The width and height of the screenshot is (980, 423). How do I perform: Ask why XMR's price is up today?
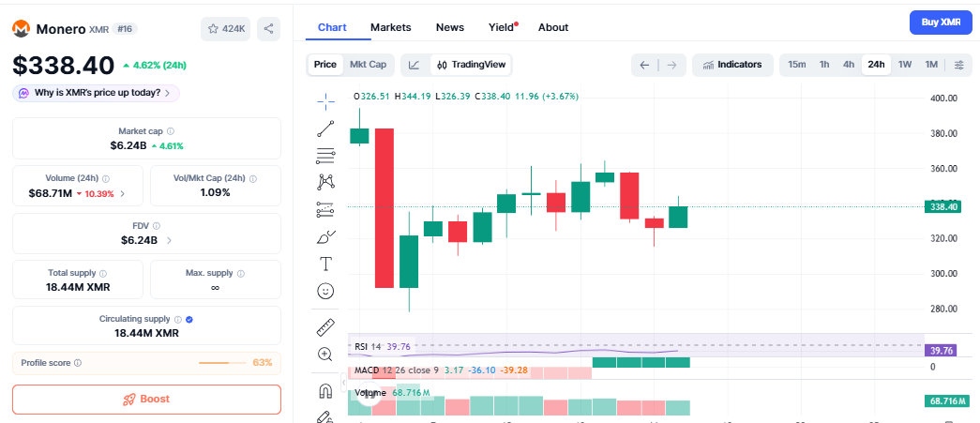click(x=97, y=93)
